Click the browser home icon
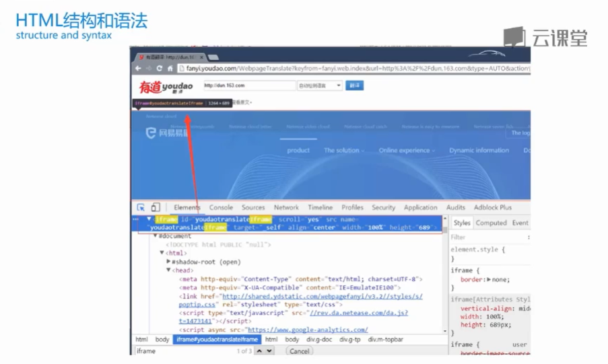This screenshot has height=364, width=608. (170, 68)
